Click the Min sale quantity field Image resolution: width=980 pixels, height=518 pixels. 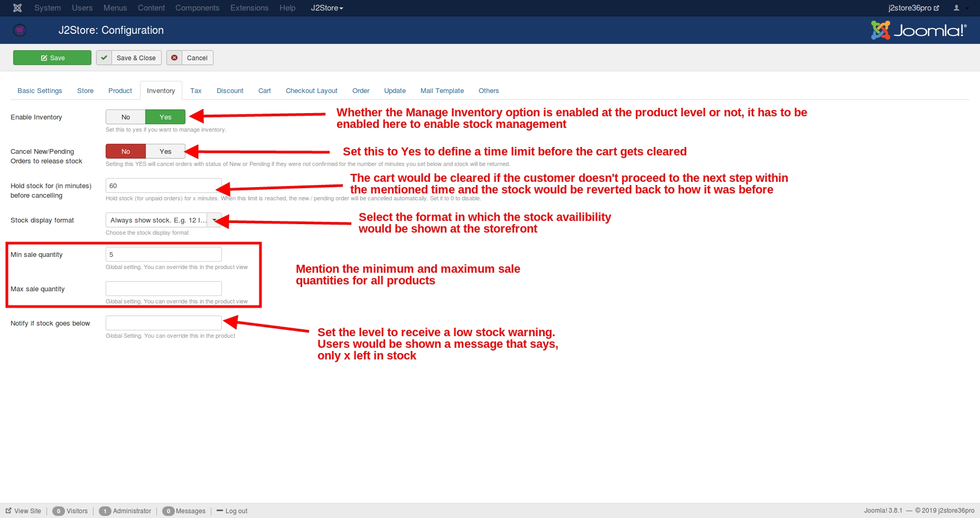click(x=164, y=254)
